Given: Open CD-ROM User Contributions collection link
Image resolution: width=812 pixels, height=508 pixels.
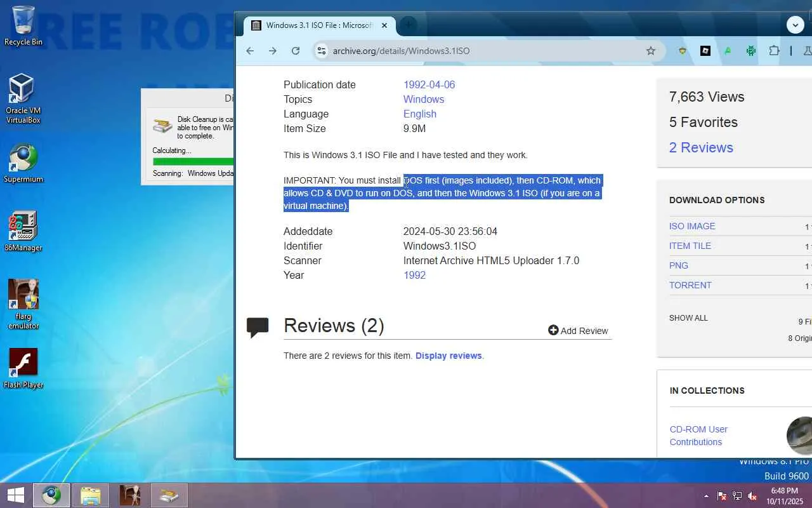Looking at the screenshot, I should (698, 436).
